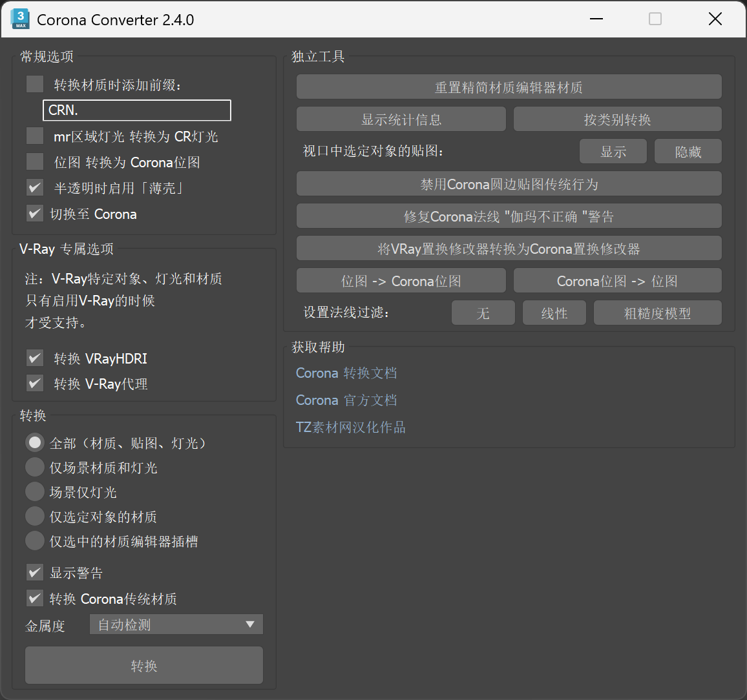Click 重置精简材质编辑器材质 button
Screen dimensions: 747x700
[509, 87]
